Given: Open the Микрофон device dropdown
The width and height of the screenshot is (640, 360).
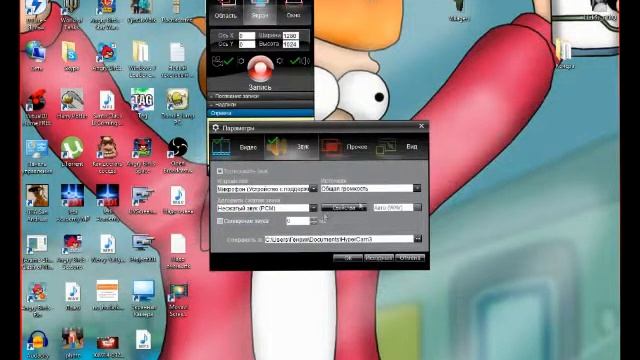Looking at the screenshot, I should coord(313,189).
